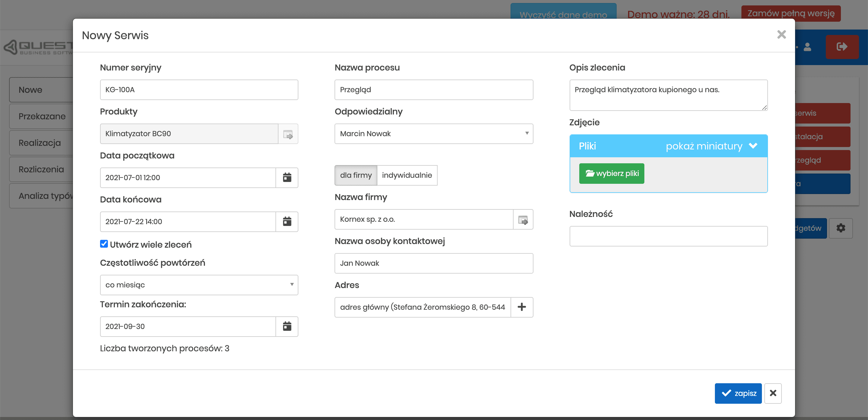Click Nazwa procesu field Przegląd
The width and height of the screenshot is (868, 420).
click(x=434, y=89)
